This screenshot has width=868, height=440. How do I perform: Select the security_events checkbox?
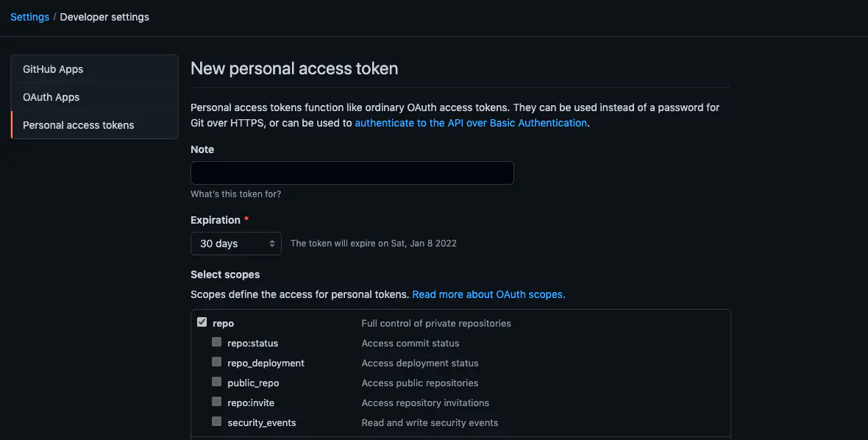(x=217, y=422)
